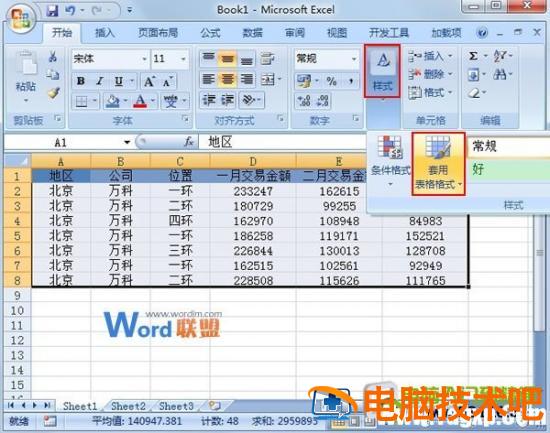The width and height of the screenshot is (550, 433).
Task: Click the AutoSum sigma icon
Action: click(x=473, y=56)
